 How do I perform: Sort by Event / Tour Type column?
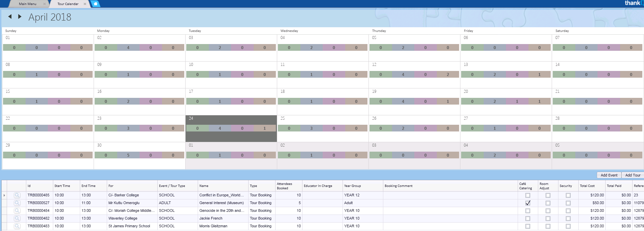tap(172, 186)
